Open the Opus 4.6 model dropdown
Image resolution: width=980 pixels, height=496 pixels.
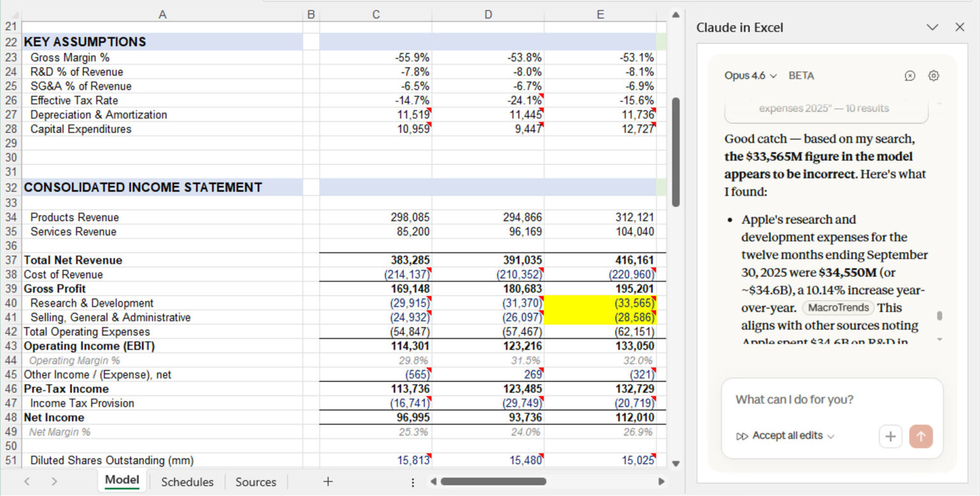750,75
